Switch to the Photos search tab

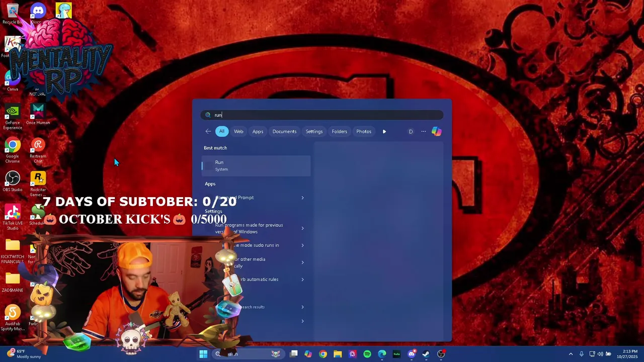364,132
